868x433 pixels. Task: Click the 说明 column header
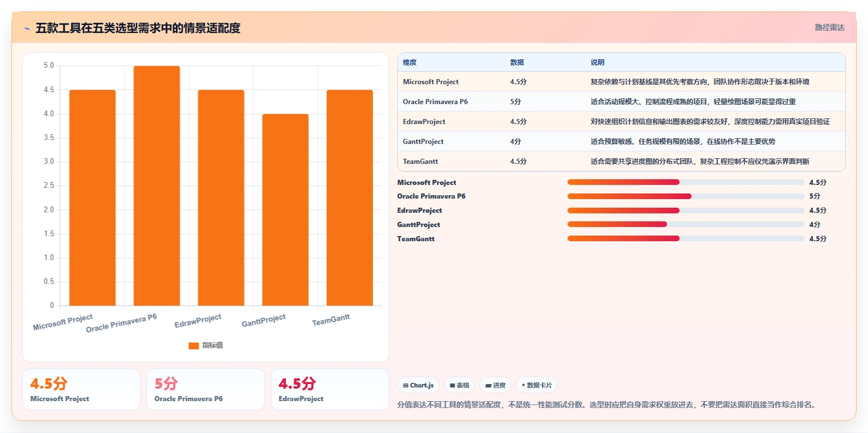coord(598,63)
